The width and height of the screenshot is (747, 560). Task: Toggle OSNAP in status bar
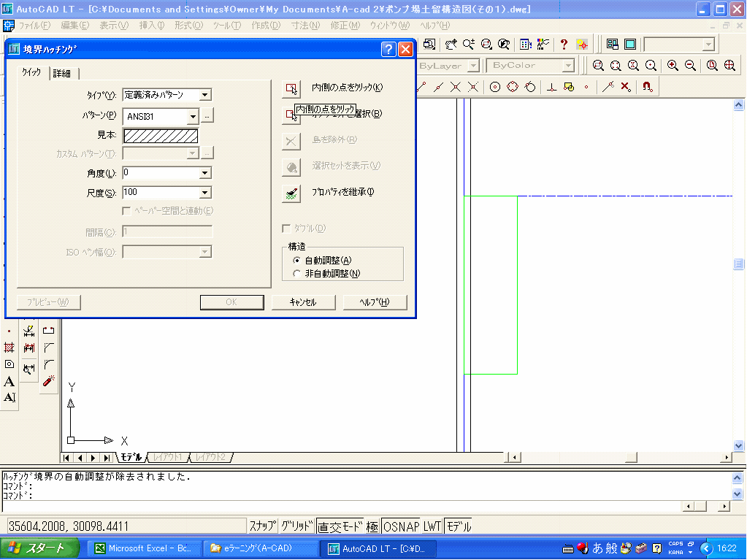[x=401, y=526]
